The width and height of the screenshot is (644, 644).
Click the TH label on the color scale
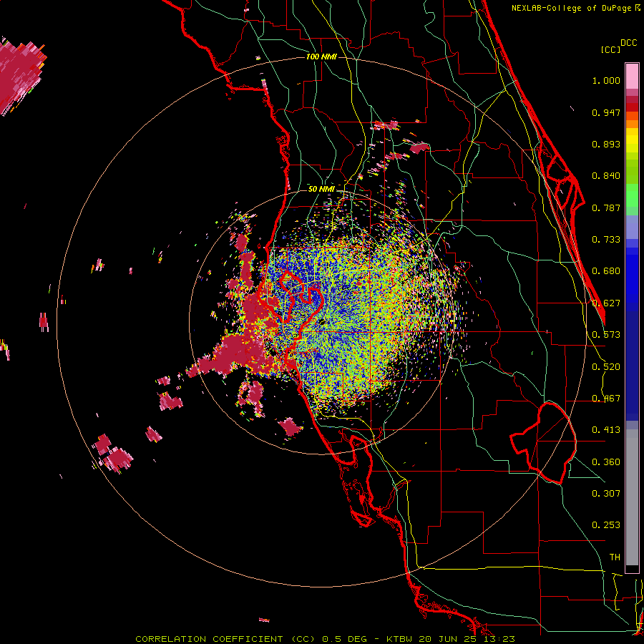click(615, 557)
